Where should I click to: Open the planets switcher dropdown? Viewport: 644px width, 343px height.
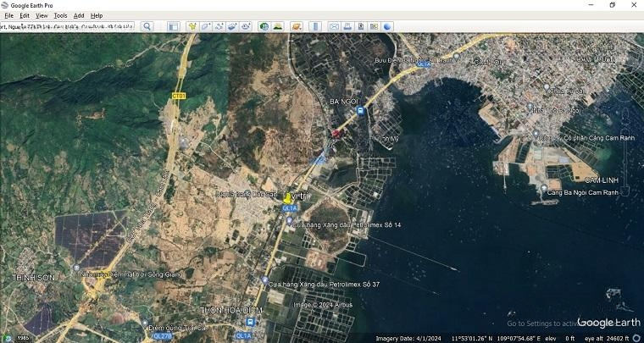click(297, 26)
